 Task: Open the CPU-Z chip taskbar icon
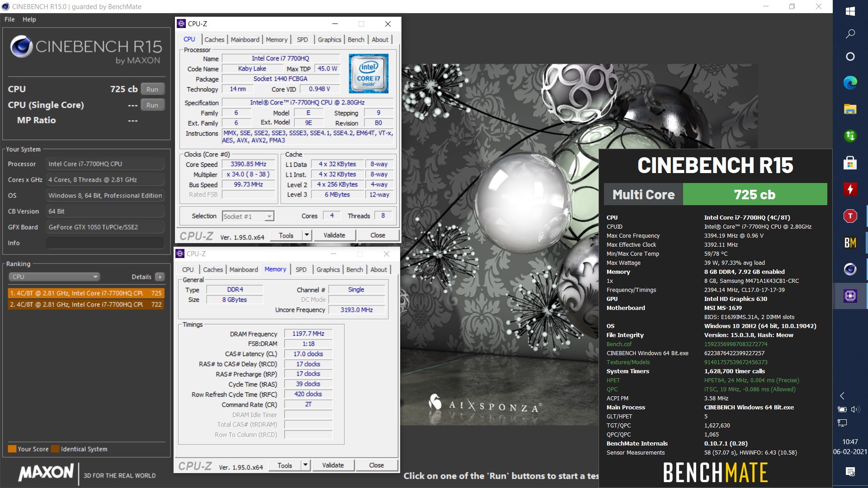click(850, 296)
